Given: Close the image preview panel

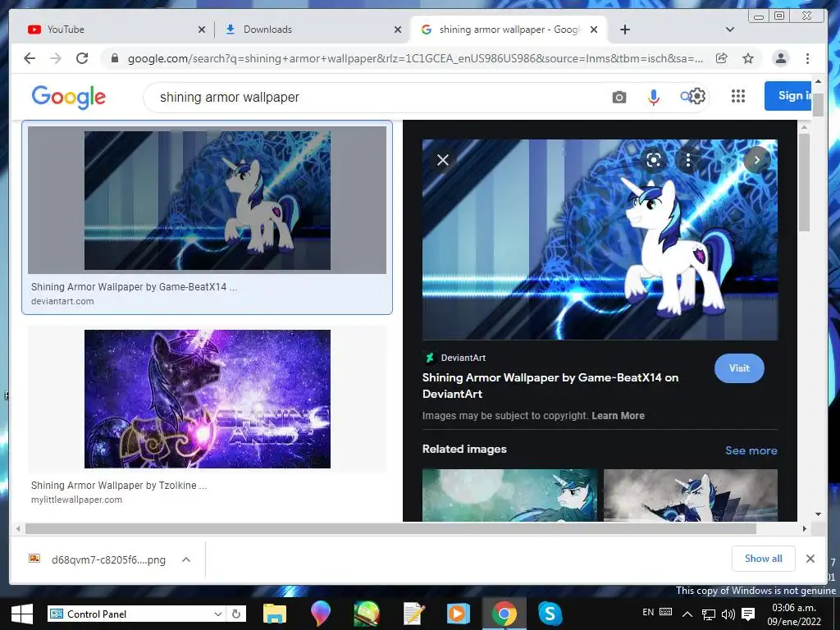Looking at the screenshot, I should (442, 160).
